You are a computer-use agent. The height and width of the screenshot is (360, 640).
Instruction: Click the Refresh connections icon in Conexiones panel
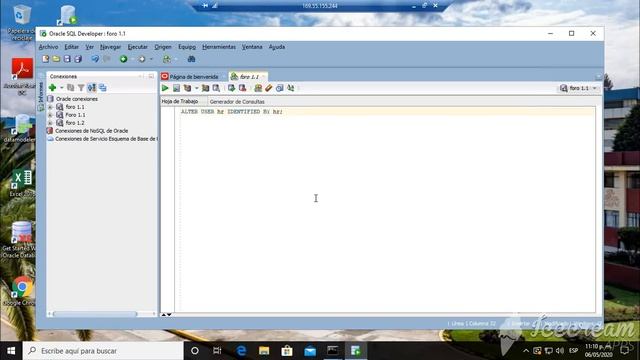coord(91,87)
